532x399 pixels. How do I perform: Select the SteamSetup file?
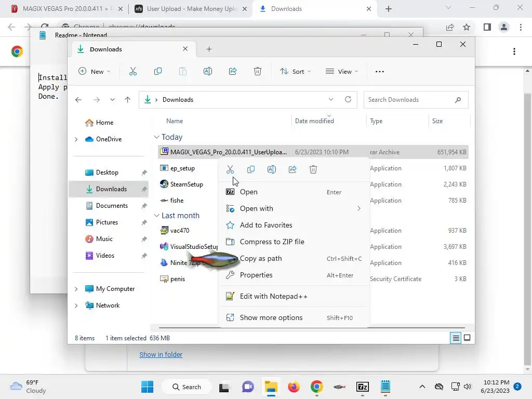(x=187, y=184)
